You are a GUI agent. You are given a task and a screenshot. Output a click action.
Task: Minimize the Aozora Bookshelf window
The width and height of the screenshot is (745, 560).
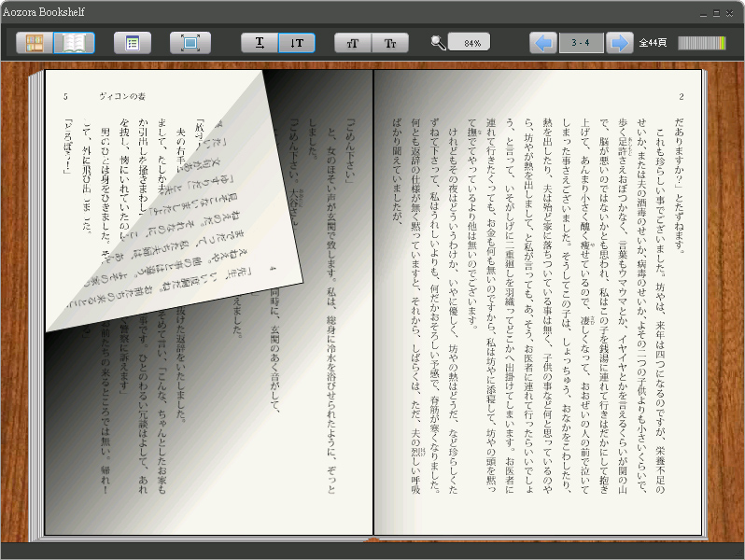click(x=703, y=14)
